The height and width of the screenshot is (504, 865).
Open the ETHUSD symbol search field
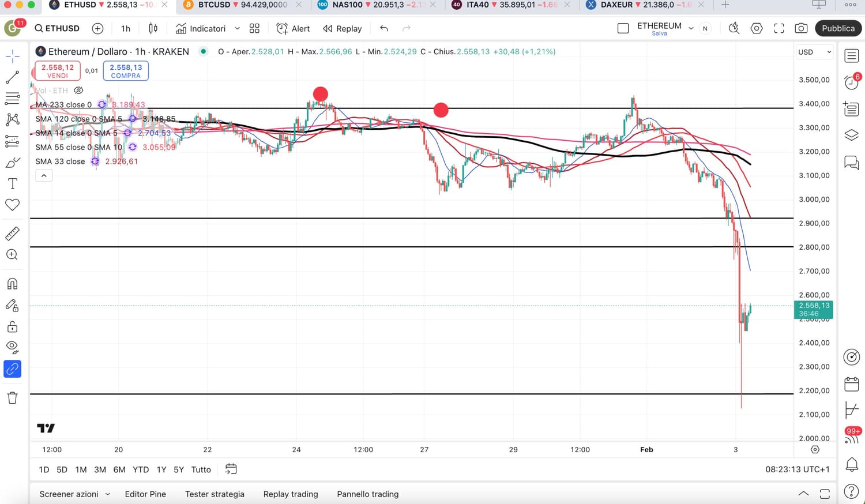57,28
